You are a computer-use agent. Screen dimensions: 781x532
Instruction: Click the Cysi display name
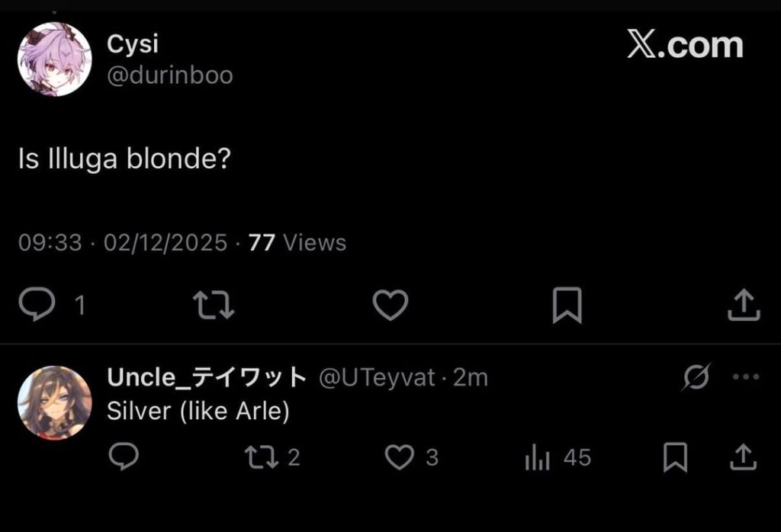tap(133, 44)
